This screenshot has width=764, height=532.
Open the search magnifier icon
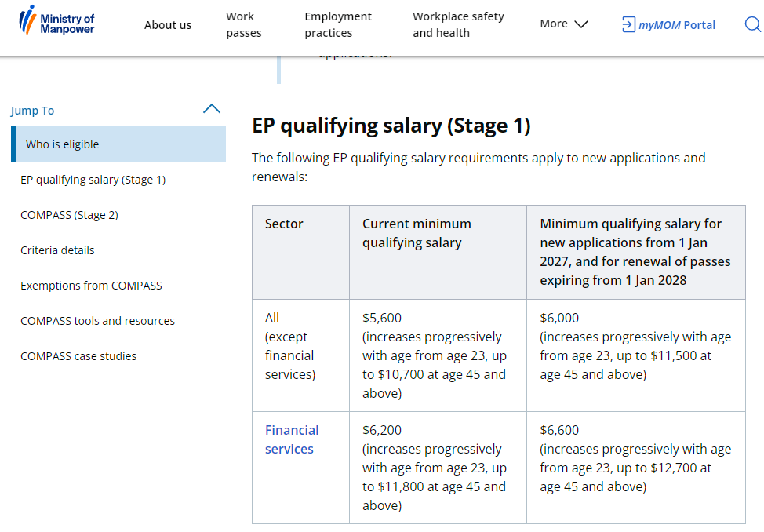tap(751, 24)
